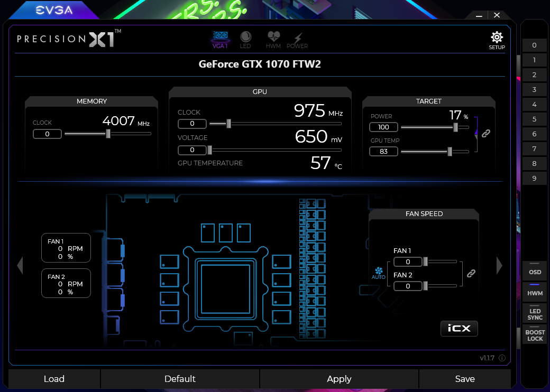Viewport: 550px width, 392px height.
Task: Click the 17 % power reading
Action: pos(459,115)
